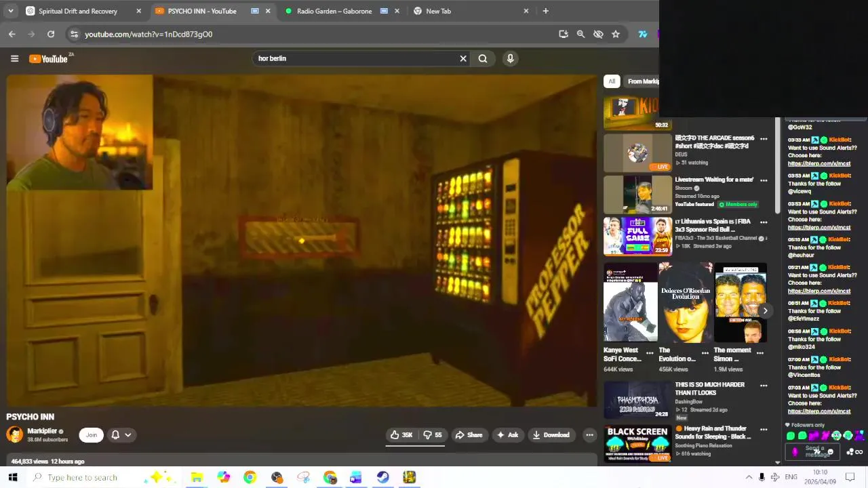Open a new browser tab
The width and height of the screenshot is (868, 488).
pos(545,11)
